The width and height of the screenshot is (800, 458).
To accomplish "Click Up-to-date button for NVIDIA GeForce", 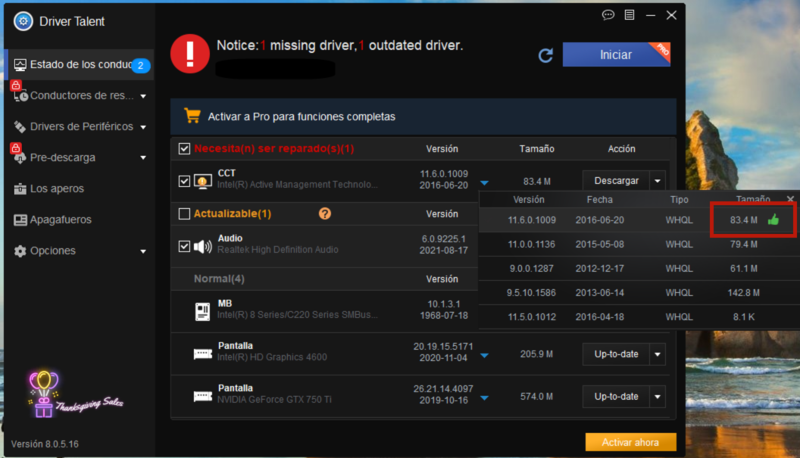I will [616, 396].
